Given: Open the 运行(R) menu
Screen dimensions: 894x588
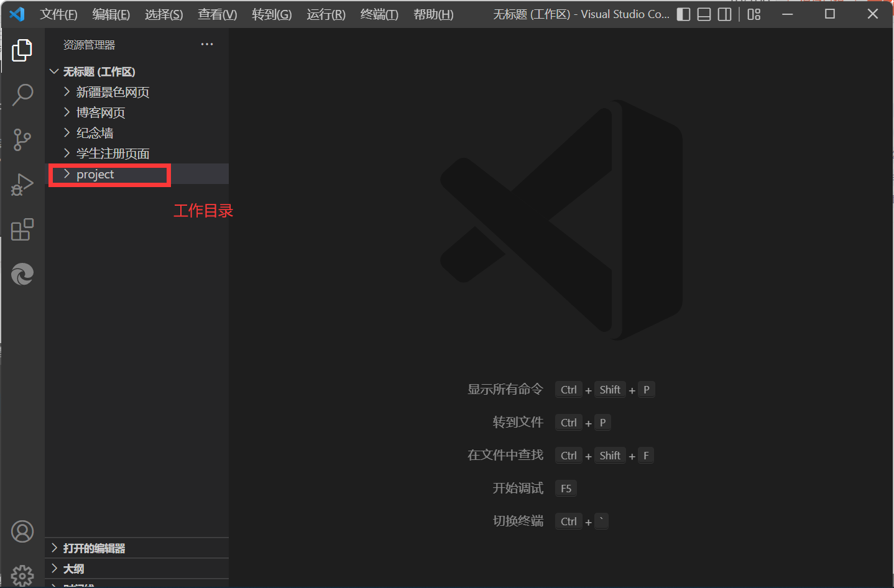Looking at the screenshot, I should click(x=326, y=14).
